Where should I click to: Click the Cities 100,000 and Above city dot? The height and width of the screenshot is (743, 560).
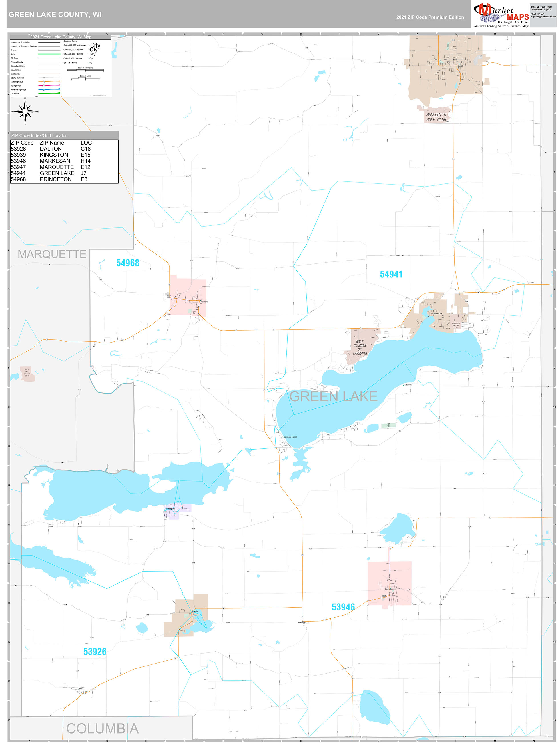(89, 45)
